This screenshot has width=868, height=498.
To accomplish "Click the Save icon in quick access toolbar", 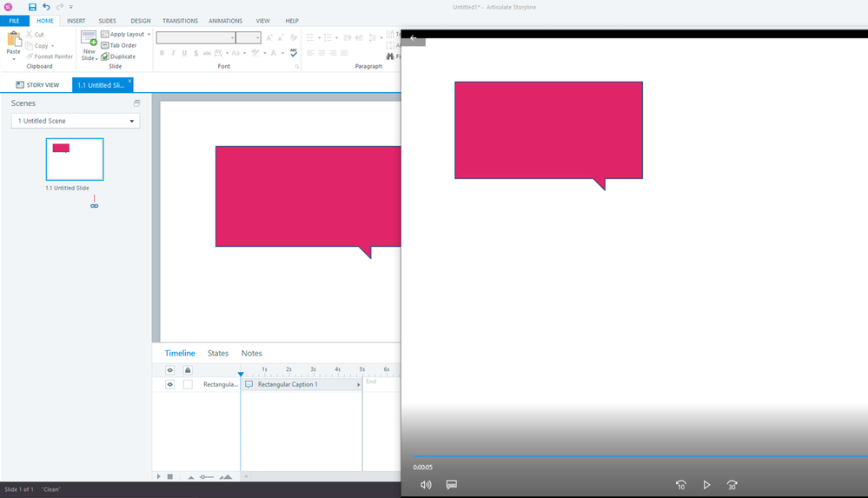I will (32, 7).
